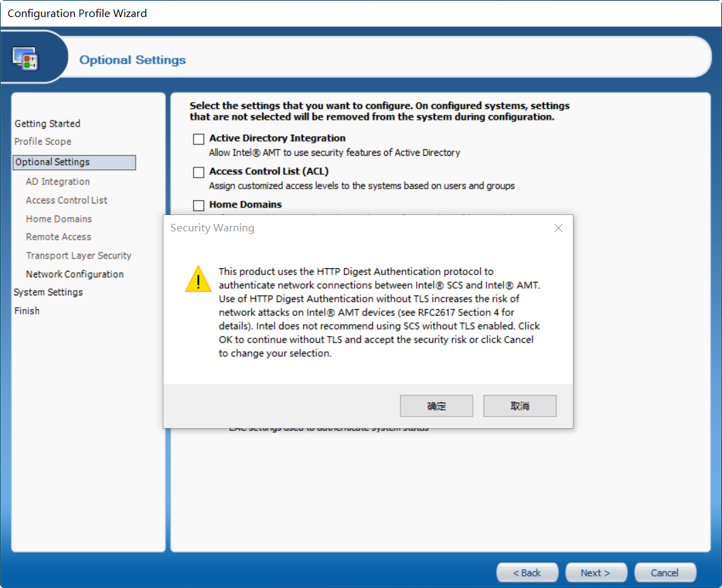The image size is (722, 588).
Task: Open Profile Scope in sidebar
Action: [43, 142]
